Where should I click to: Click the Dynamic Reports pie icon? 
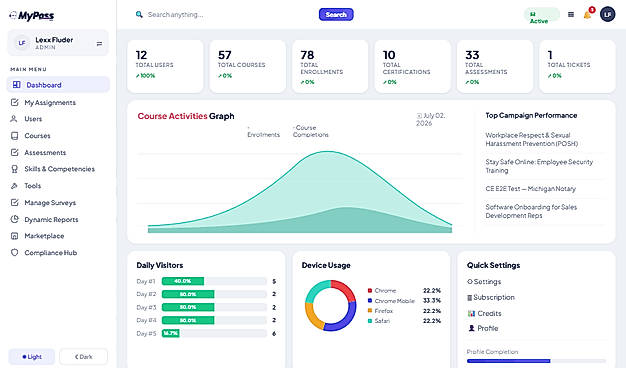15,219
